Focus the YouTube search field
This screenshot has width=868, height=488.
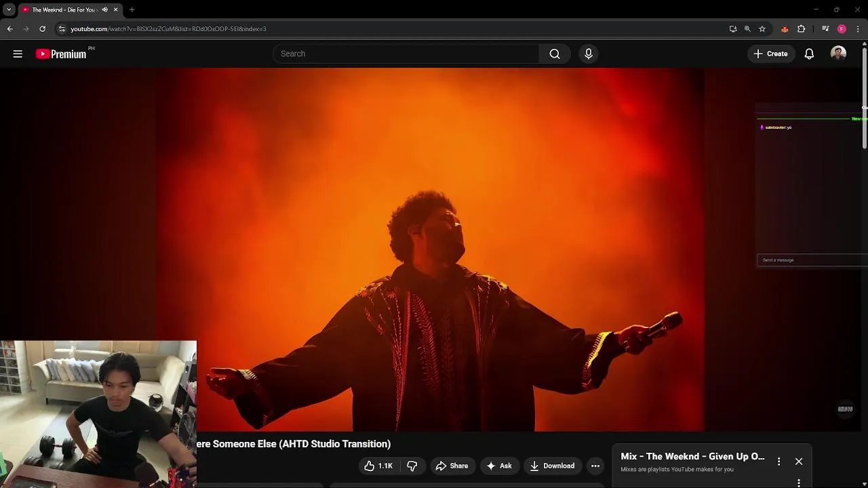(x=406, y=54)
